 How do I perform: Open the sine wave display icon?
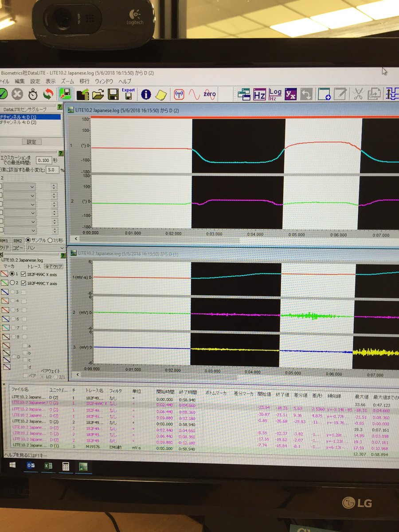click(194, 94)
